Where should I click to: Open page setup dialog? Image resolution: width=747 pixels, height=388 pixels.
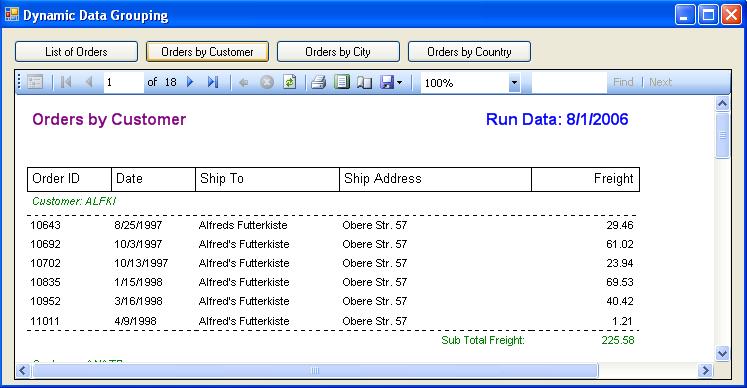pos(364,82)
